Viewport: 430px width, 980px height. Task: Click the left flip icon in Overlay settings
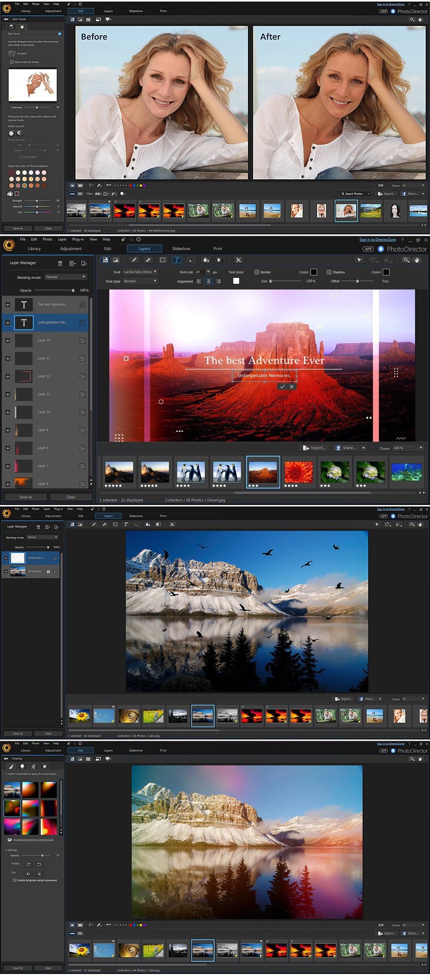tap(28, 873)
